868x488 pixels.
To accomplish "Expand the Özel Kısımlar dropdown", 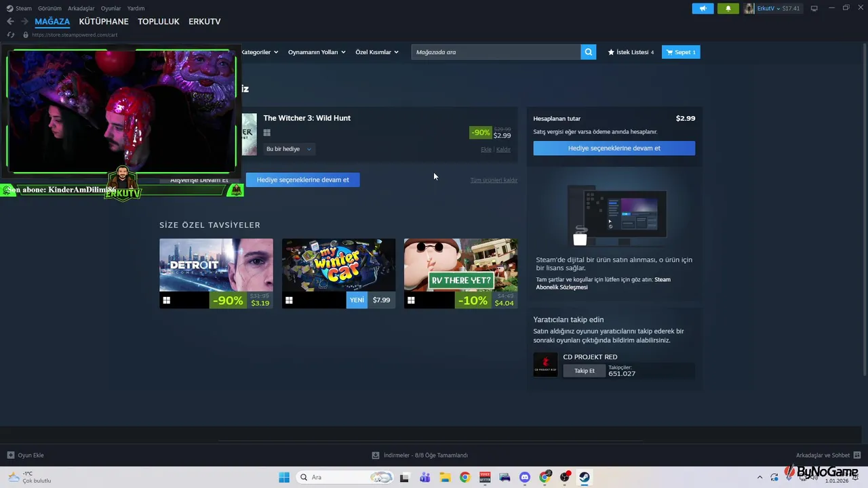I will pos(377,52).
